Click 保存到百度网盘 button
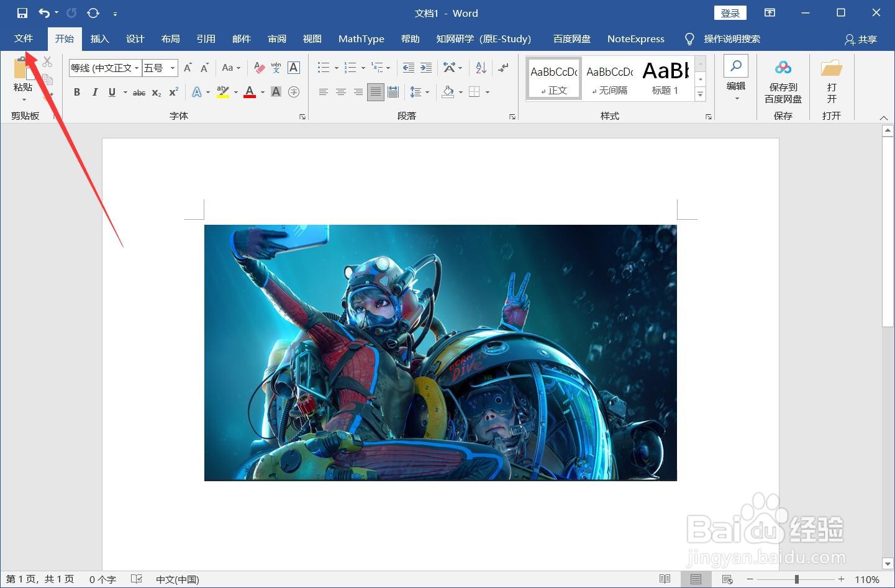The height and width of the screenshot is (588, 895). click(783, 82)
